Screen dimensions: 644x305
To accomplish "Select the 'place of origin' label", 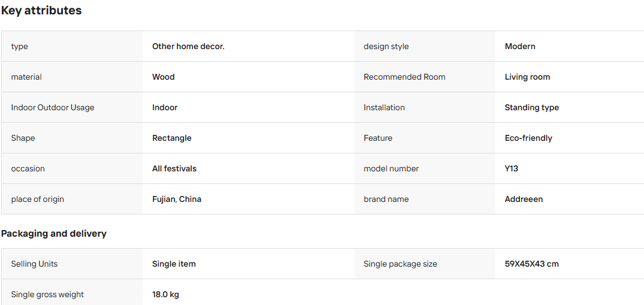I will pyautogui.click(x=37, y=199).
